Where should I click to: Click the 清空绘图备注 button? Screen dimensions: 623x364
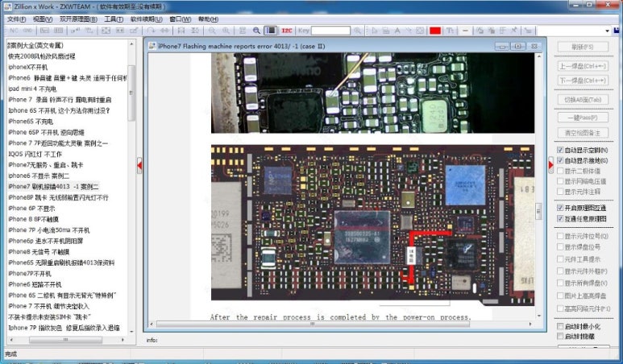[x=583, y=133]
